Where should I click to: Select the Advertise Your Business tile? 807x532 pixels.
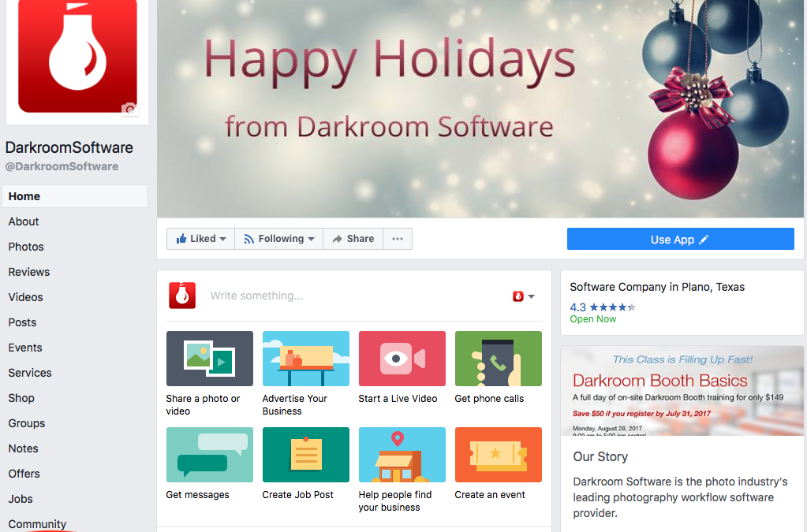pos(306,374)
